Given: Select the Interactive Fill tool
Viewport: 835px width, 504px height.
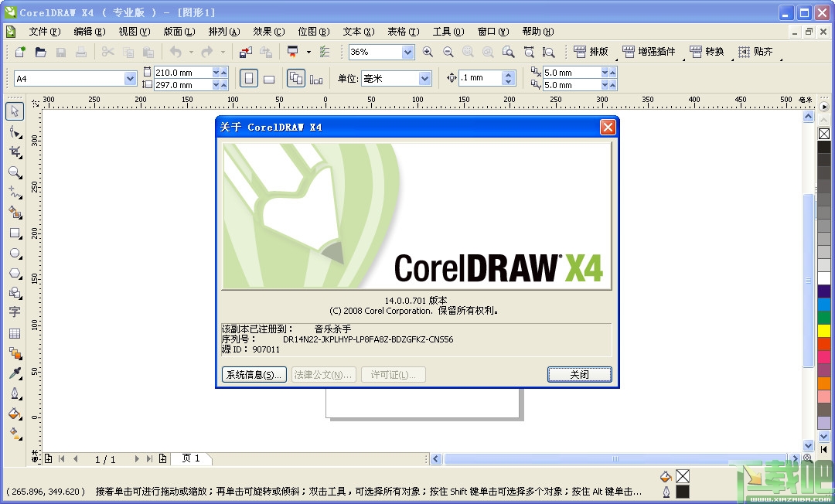Looking at the screenshot, I should [x=15, y=434].
